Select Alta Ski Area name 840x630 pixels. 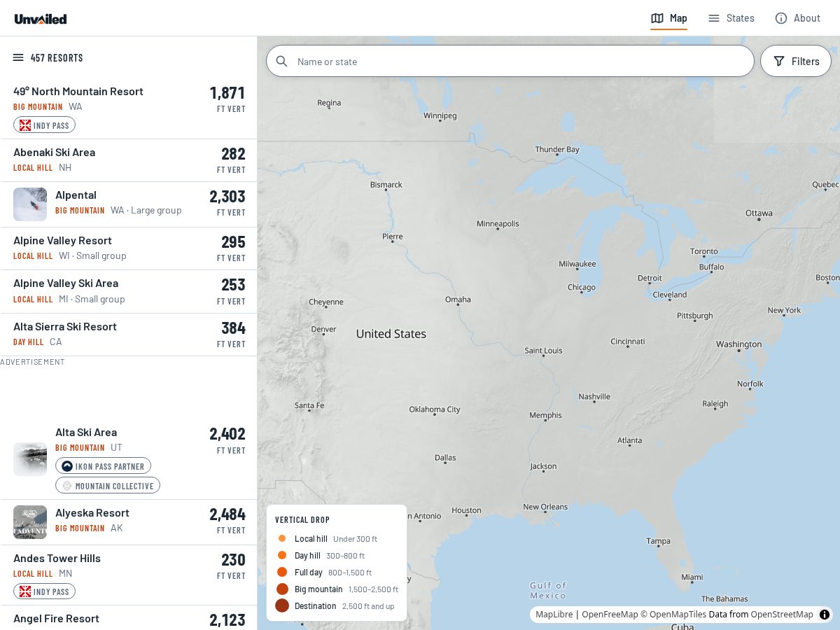86,432
